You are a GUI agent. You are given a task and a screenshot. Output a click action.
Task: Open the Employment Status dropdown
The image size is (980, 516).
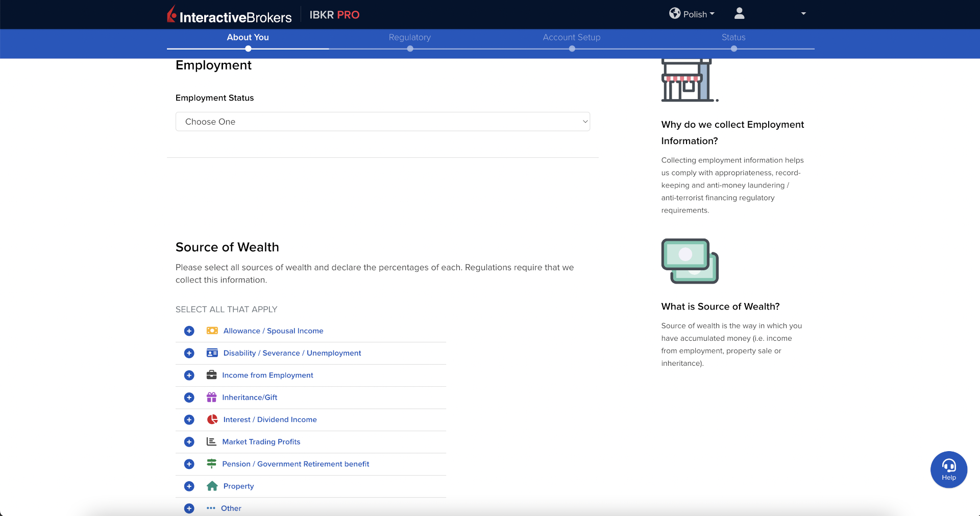click(x=382, y=122)
